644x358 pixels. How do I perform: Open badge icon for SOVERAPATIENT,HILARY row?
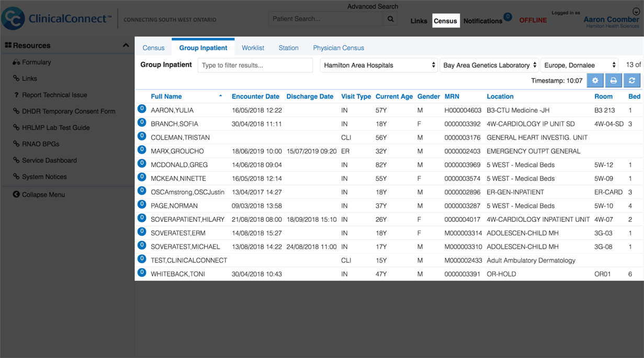click(141, 218)
